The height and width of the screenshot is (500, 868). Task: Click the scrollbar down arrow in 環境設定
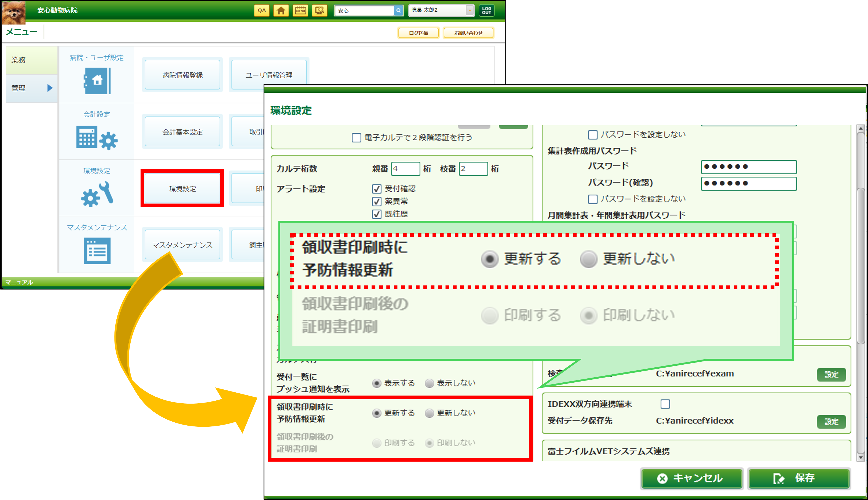[x=860, y=457]
